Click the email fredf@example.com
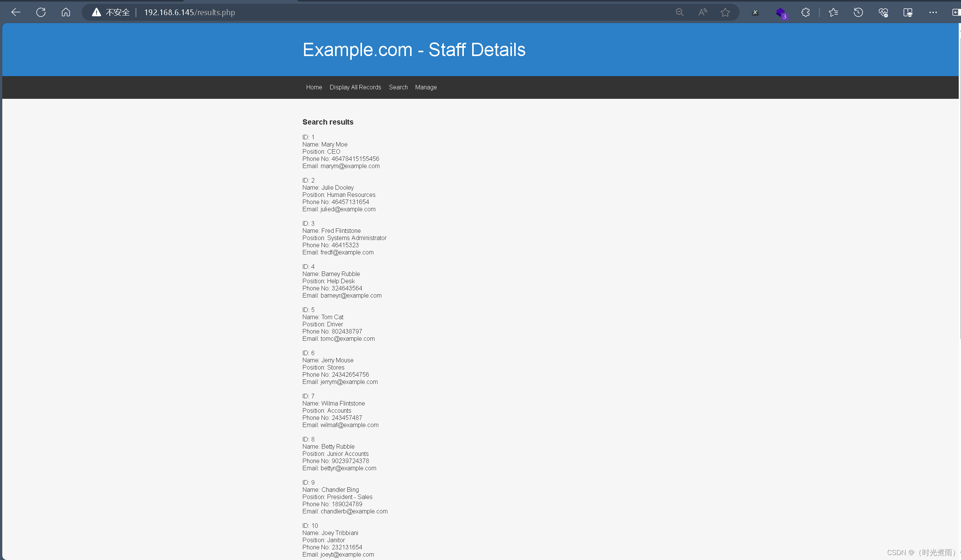The height and width of the screenshot is (560, 961). click(x=346, y=253)
